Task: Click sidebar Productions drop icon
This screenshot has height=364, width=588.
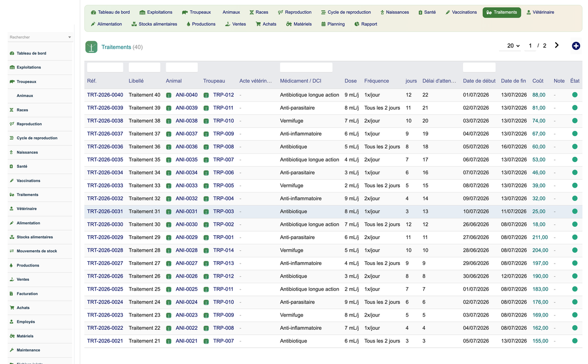Action: pyautogui.click(x=12, y=266)
